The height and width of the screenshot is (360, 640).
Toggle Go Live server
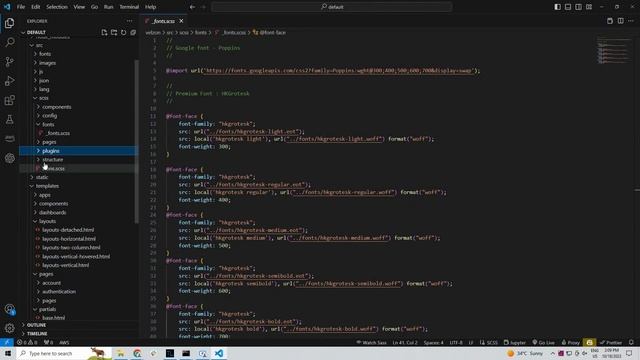pyautogui.click(x=544, y=342)
